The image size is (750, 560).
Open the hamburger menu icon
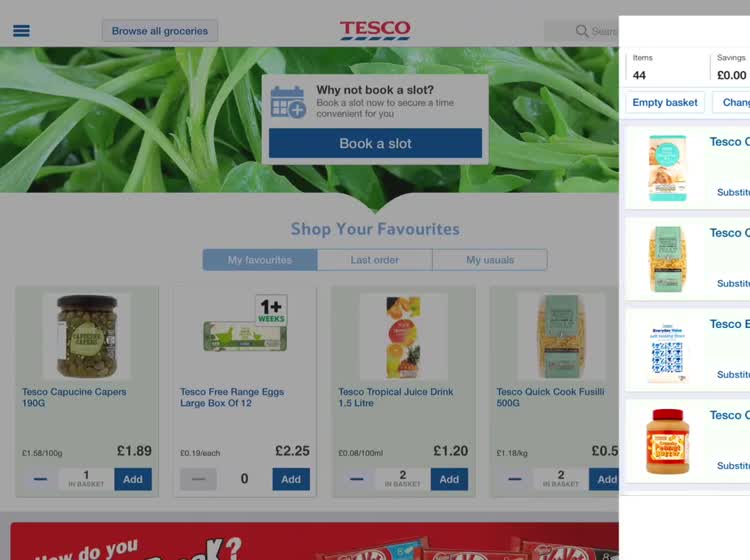(21, 31)
